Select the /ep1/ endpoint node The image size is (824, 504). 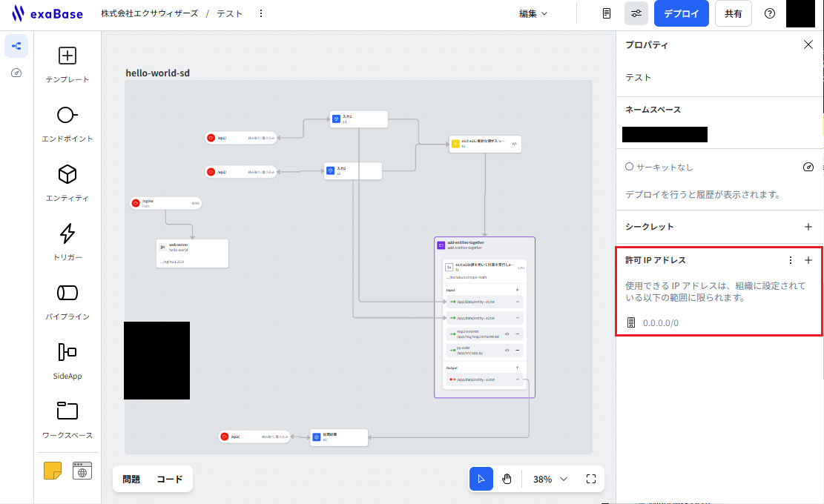[241, 138]
